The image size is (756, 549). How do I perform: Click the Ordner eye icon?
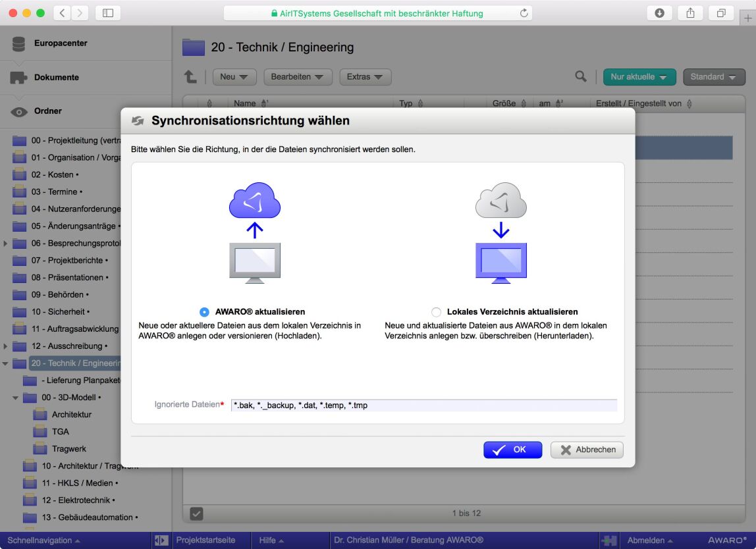click(19, 112)
